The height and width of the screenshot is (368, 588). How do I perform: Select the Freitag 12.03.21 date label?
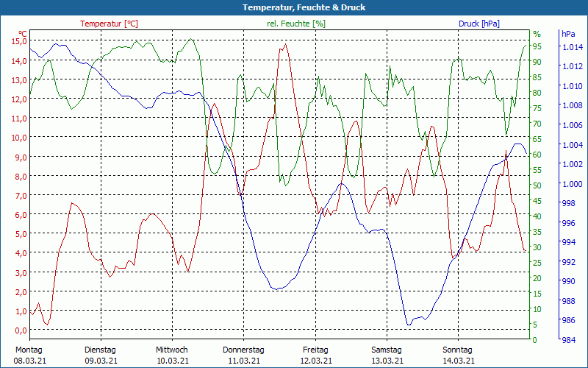coord(315,355)
